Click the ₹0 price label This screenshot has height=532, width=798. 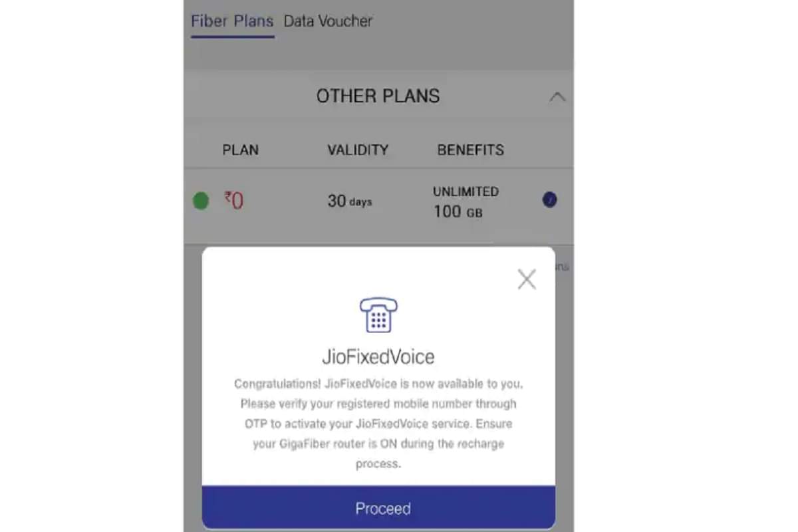tap(233, 199)
